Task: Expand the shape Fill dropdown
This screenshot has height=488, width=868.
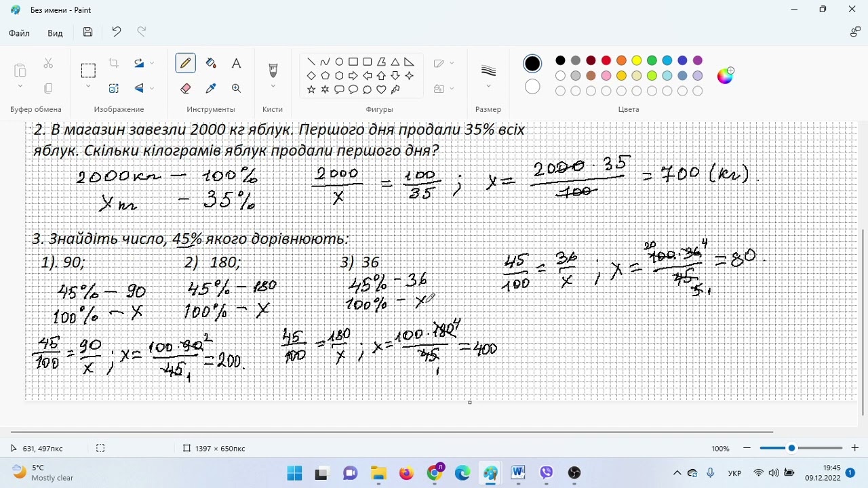Action: (x=452, y=88)
